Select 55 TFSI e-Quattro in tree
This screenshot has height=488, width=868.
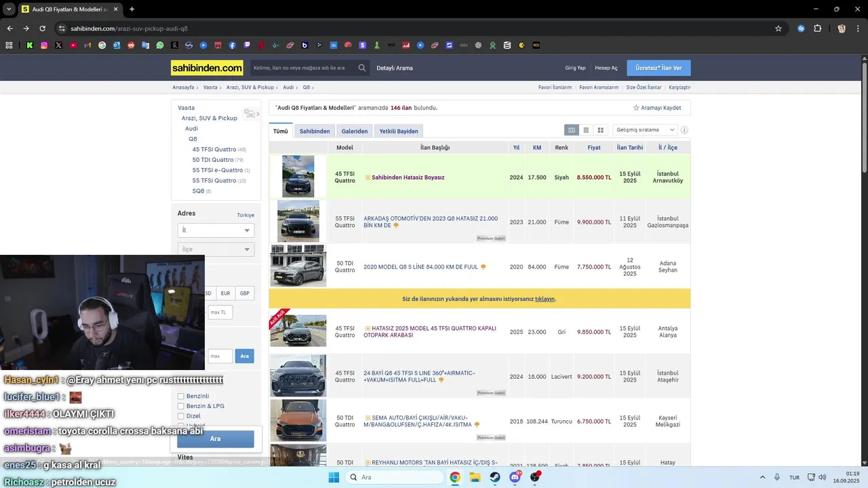tap(218, 170)
